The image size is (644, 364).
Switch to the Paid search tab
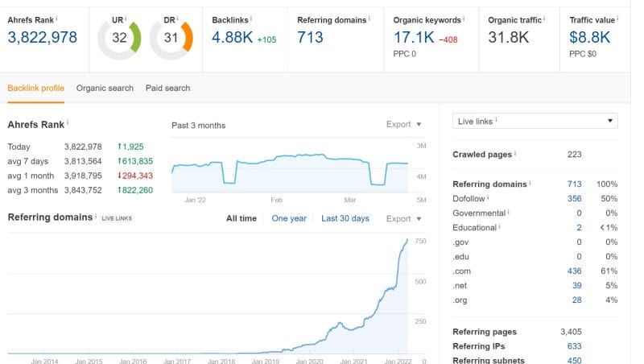coord(167,88)
